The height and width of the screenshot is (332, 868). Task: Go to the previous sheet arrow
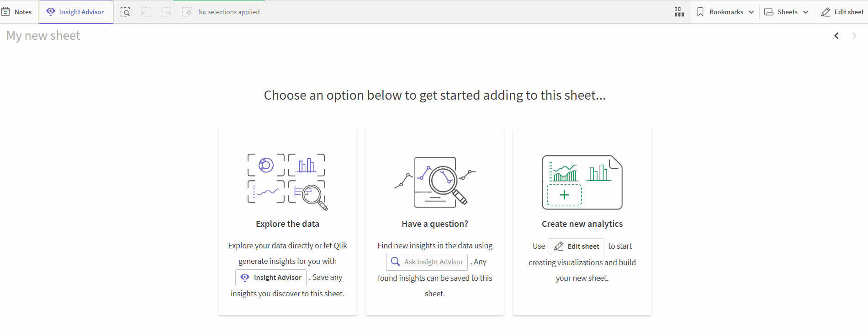(836, 36)
